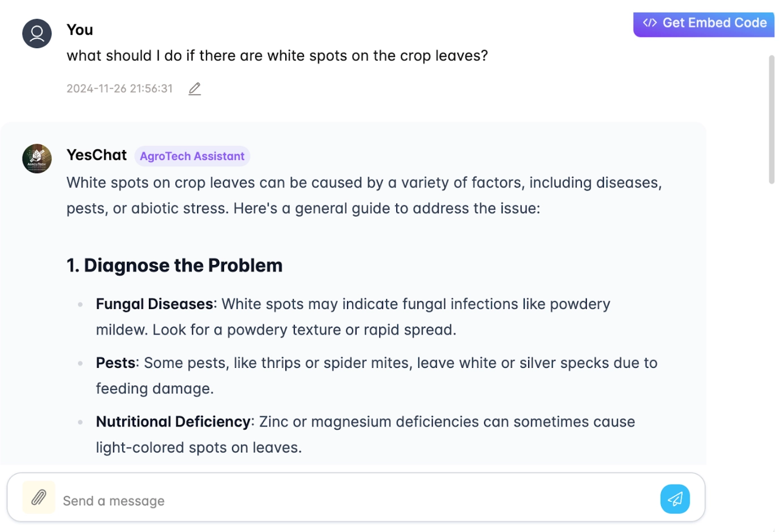
Task: Attach a file with the paperclip icon
Action: pyautogui.click(x=38, y=497)
